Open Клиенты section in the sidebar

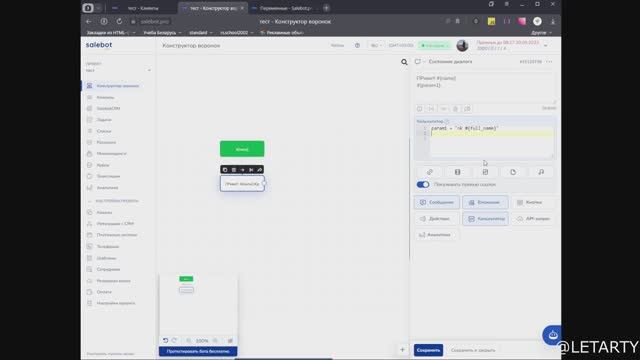(105, 98)
